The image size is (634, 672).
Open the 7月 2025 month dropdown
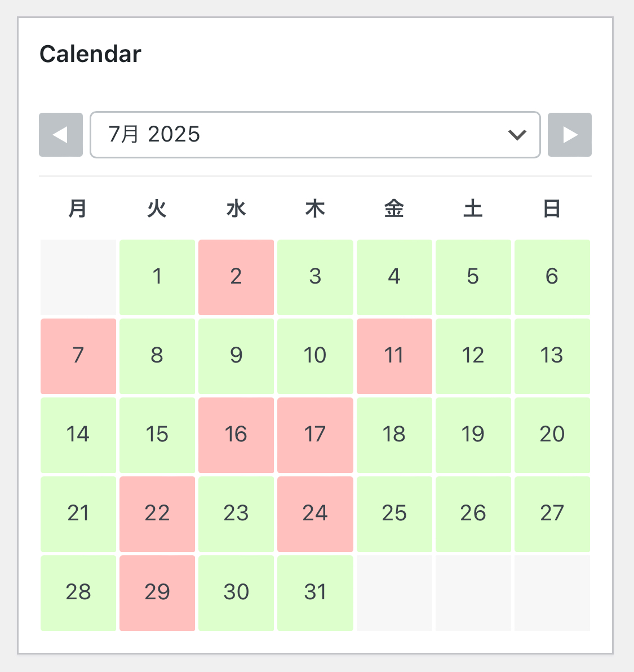click(315, 135)
